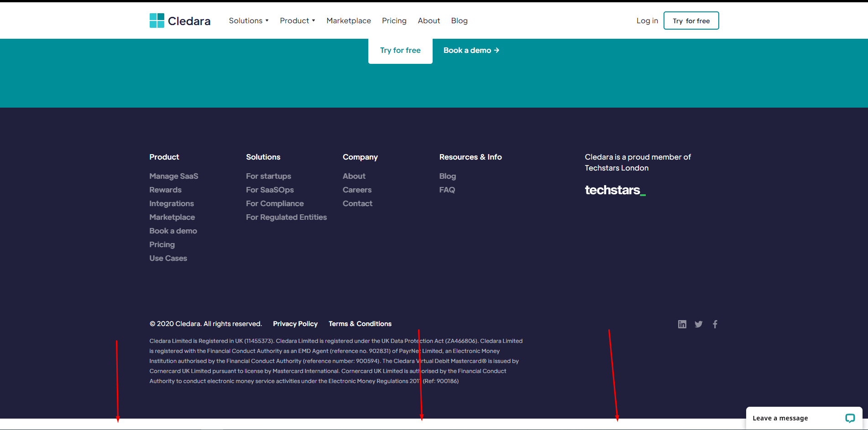Open Blog link under Resources & Info

(448, 176)
